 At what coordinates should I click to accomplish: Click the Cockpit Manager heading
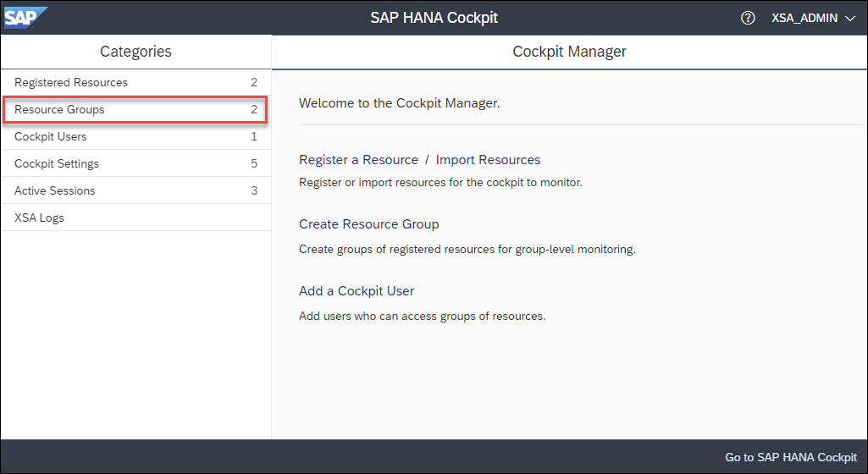(569, 52)
